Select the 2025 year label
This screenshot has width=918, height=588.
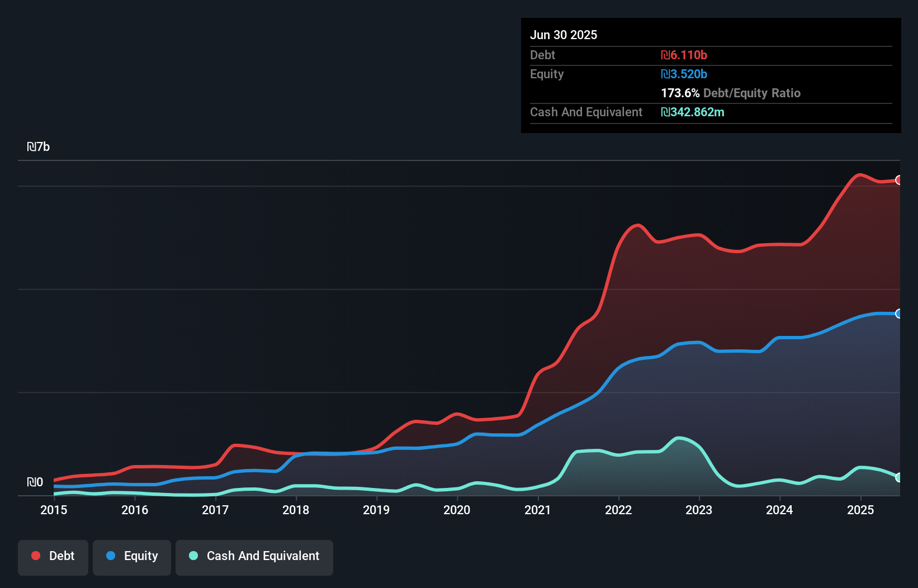click(860, 510)
